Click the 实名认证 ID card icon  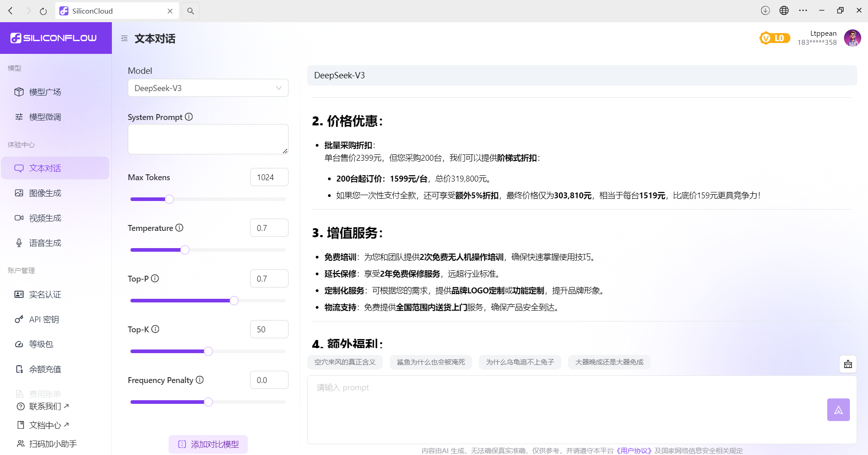pyautogui.click(x=19, y=294)
